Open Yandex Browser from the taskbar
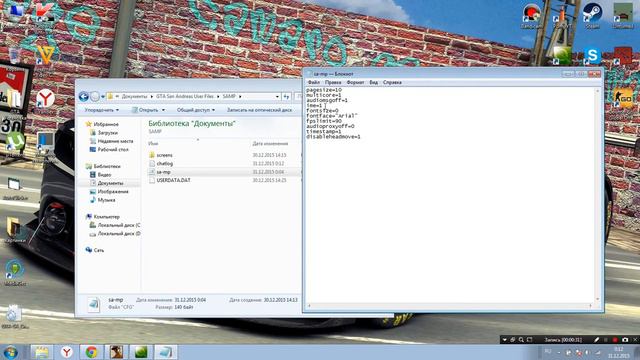Screen dimensions: 640x360 click(67, 352)
